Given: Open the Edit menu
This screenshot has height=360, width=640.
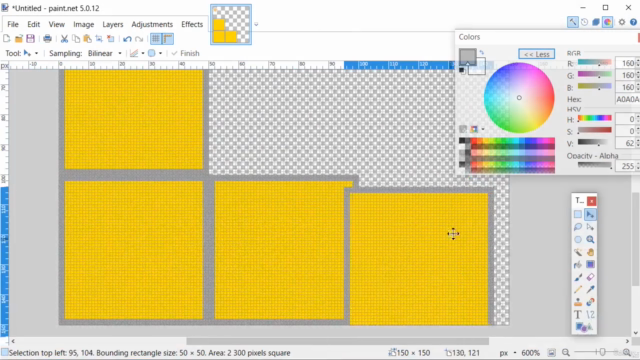Looking at the screenshot, I should click(x=33, y=24).
